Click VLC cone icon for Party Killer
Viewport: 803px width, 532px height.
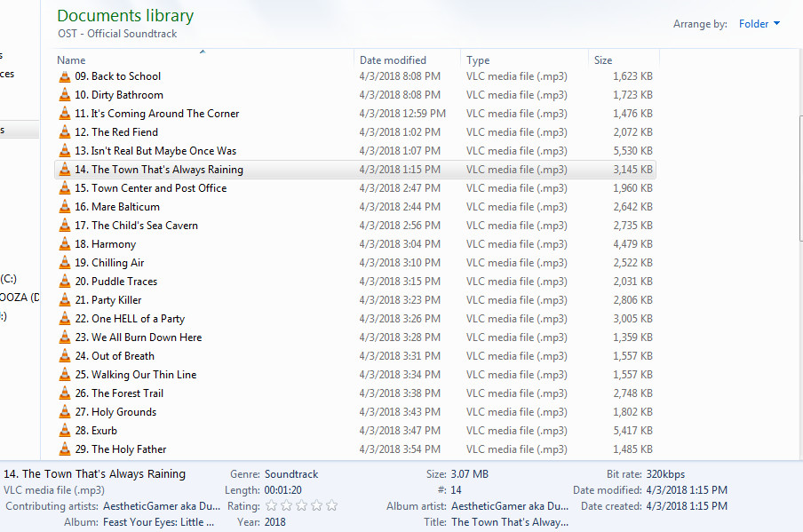click(64, 300)
